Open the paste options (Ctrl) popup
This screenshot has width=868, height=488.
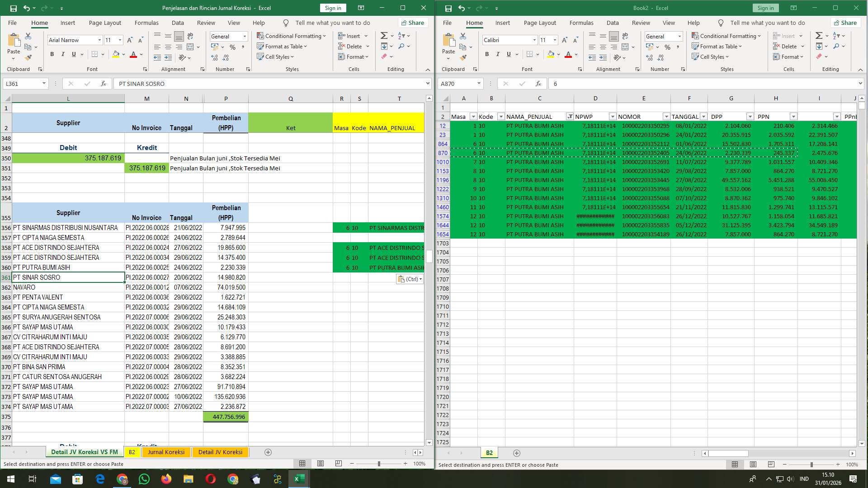tap(409, 279)
